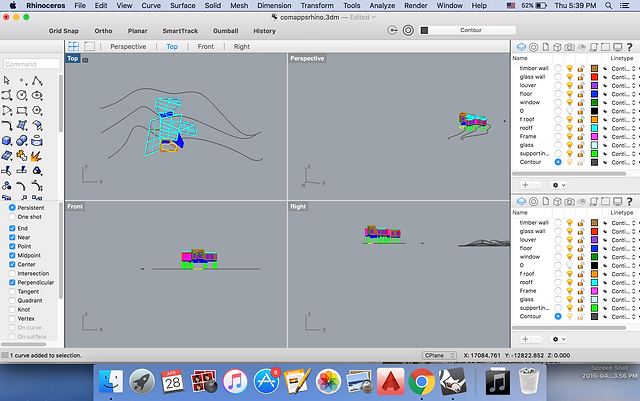Switch to single viewport layout icon
The height and width of the screenshot is (401, 640).
(89, 46)
